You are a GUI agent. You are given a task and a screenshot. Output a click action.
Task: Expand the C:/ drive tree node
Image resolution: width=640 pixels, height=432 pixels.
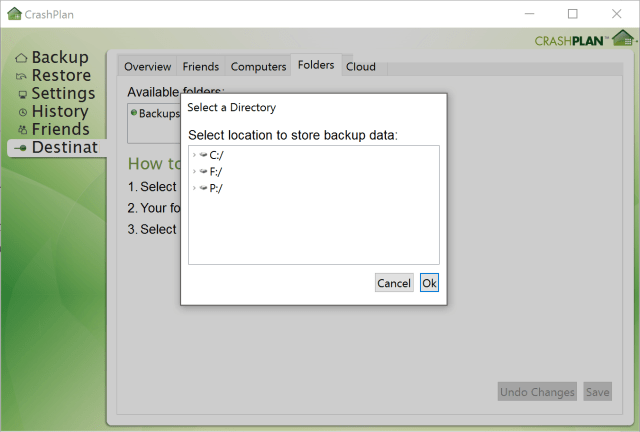pyautogui.click(x=194, y=155)
